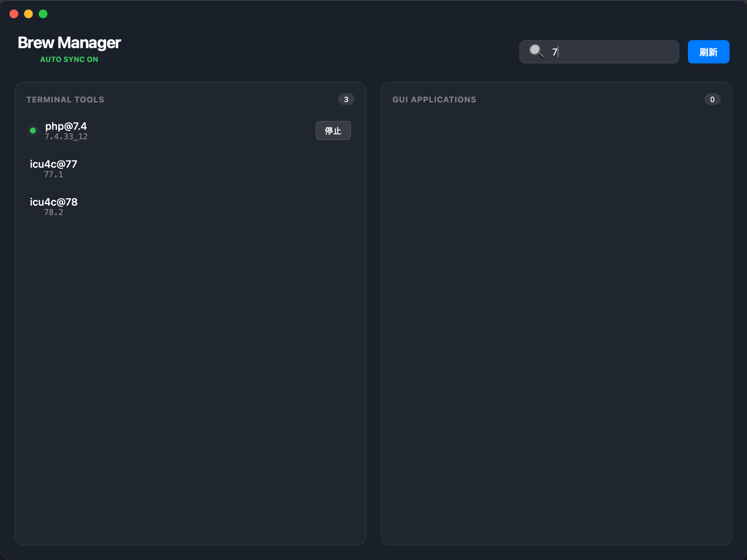Screen dimensions: 747x560
Task: Click the red close window button
Action: point(14,14)
